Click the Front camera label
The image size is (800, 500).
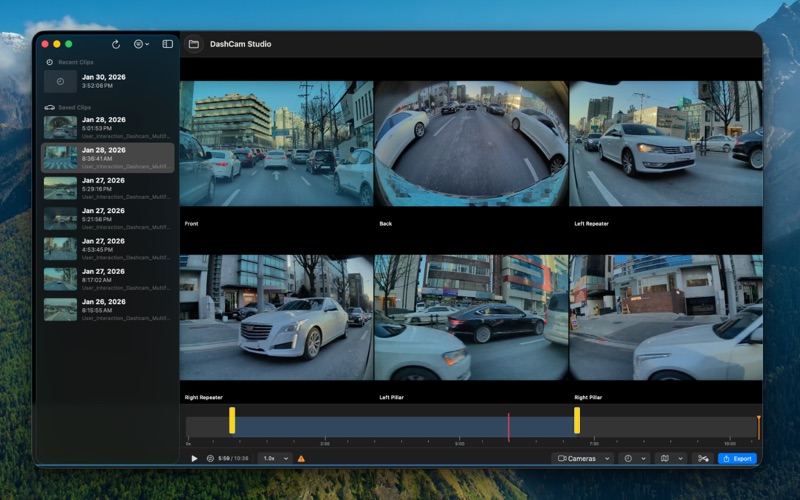(x=191, y=223)
